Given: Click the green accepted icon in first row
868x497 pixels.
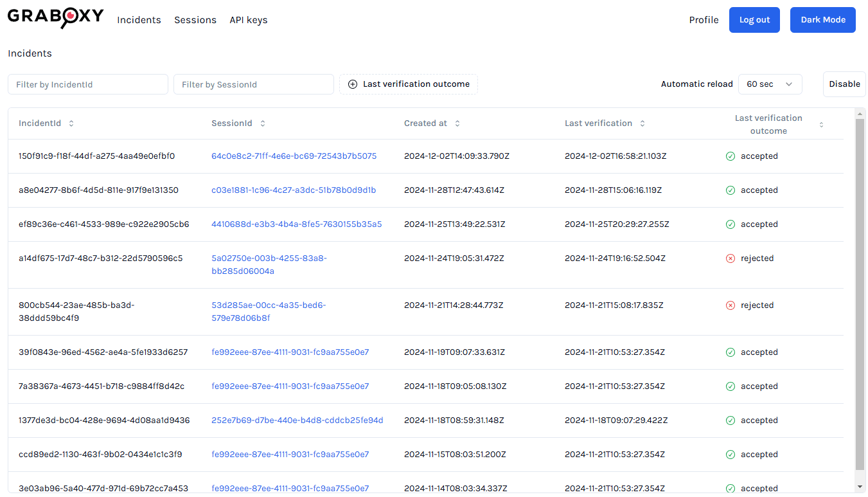Looking at the screenshot, I should point(730,156).
